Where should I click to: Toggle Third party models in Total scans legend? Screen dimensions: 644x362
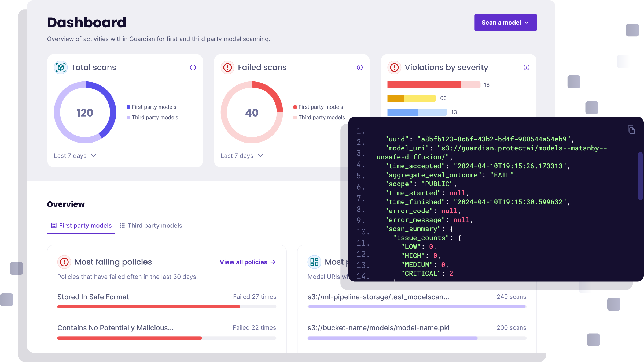coord(152,117)
